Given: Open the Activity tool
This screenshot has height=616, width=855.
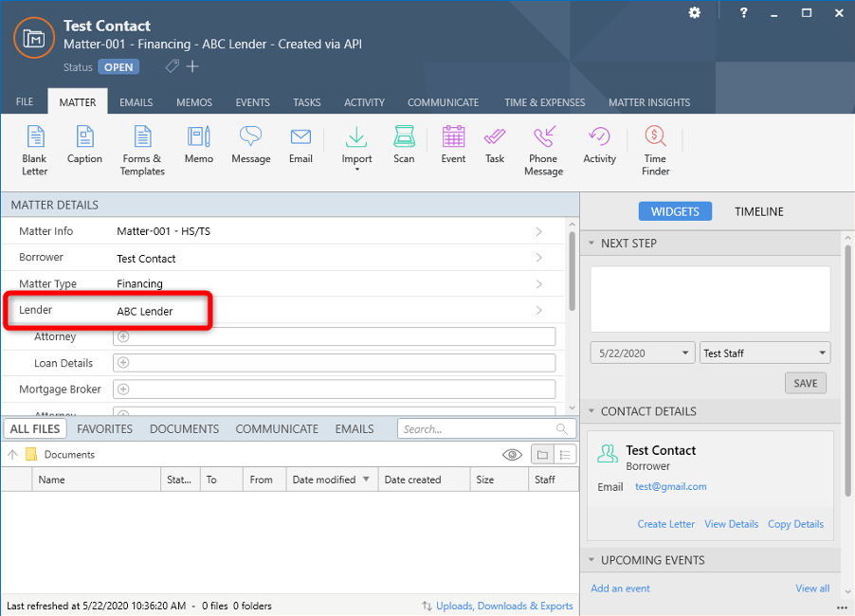Looking at the screenshot, I should click(x=599, y=144).
